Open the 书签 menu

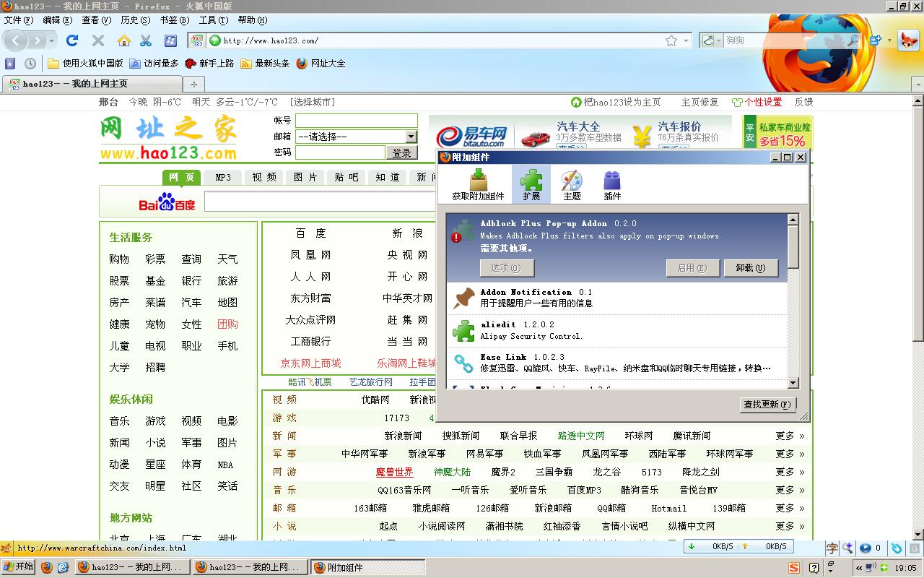point(174,20)
